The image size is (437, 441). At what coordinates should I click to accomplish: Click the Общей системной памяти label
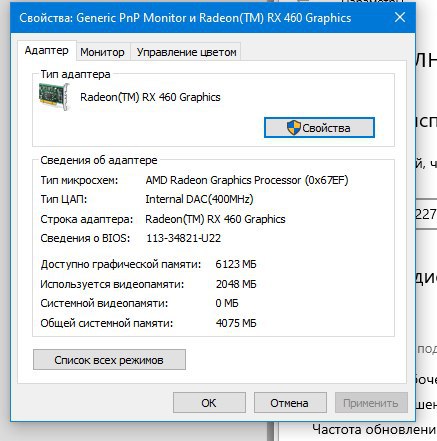(x=107, y=323)
